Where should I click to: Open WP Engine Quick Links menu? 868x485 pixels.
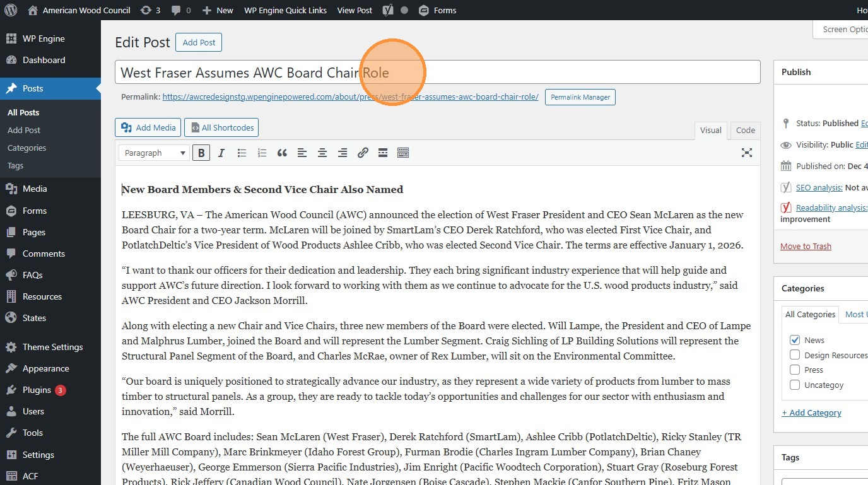(285, 10)
